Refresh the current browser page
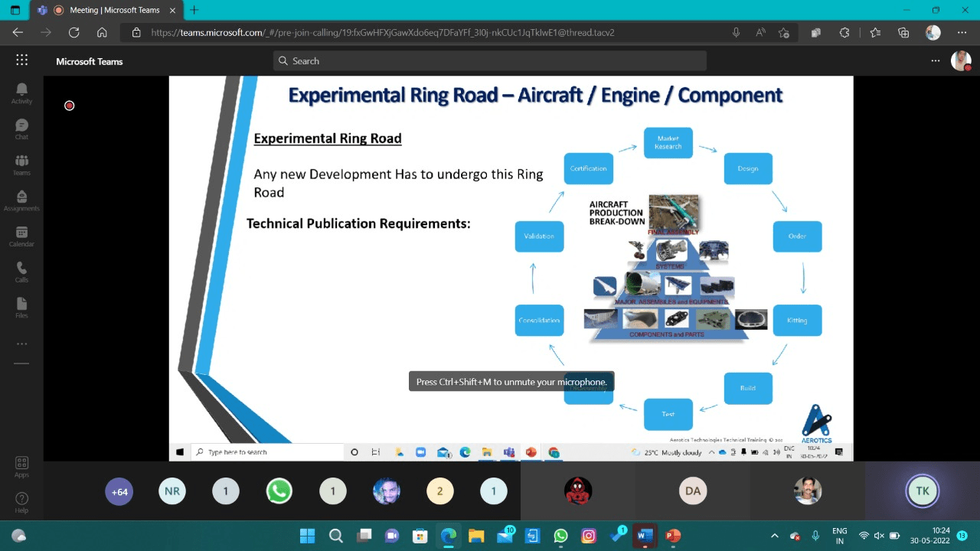The height and width of the screenshot is (551, 980). point(73,33)
